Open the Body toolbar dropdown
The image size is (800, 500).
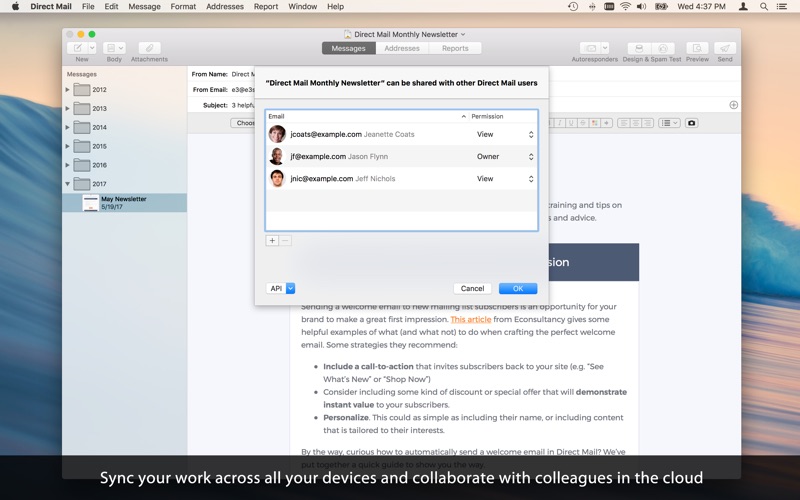point(114,48)
